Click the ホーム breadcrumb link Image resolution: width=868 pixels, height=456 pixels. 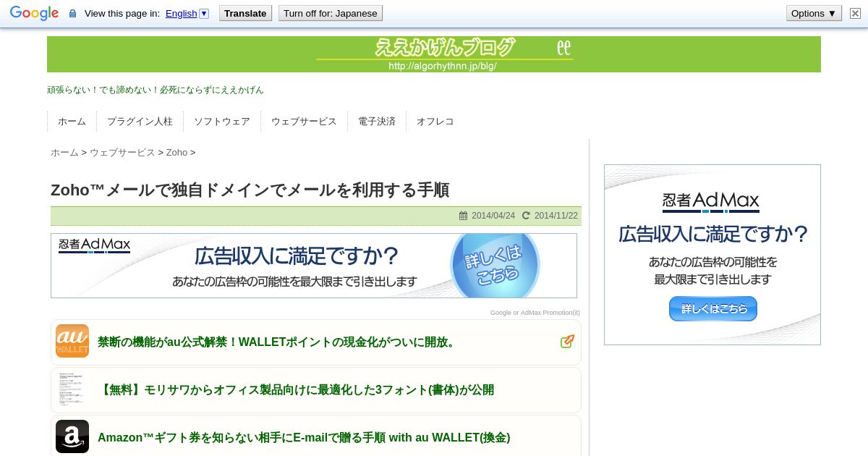64,153
